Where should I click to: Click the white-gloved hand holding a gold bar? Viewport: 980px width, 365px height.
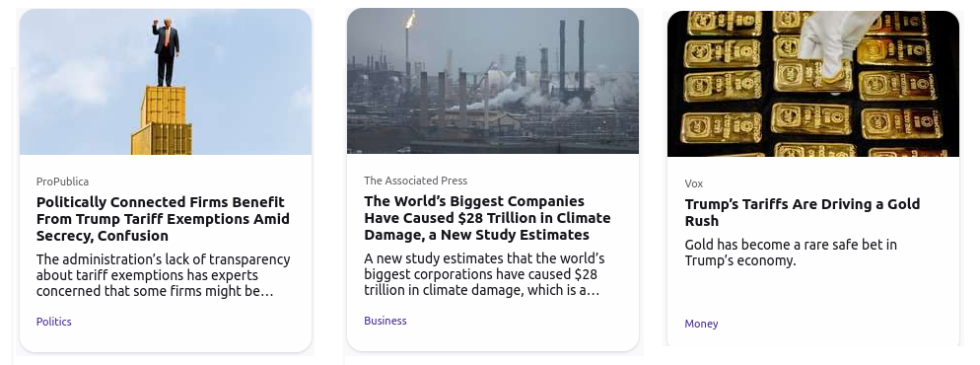tap(836, 42)
